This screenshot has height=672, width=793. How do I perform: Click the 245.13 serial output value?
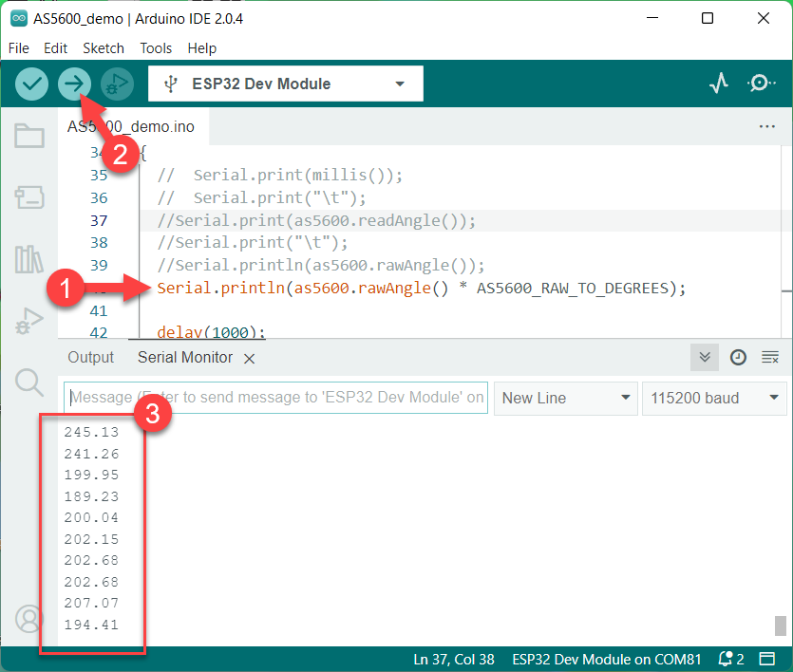tap(91, 432)
